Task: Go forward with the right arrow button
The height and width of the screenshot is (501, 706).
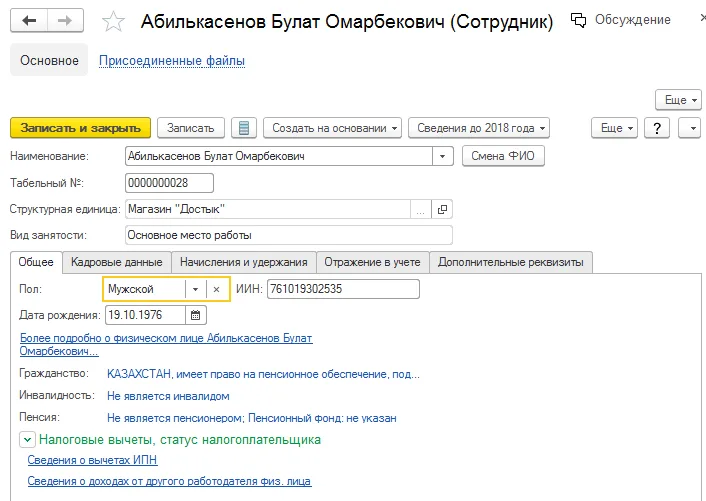Action: (x=65, y=21)
